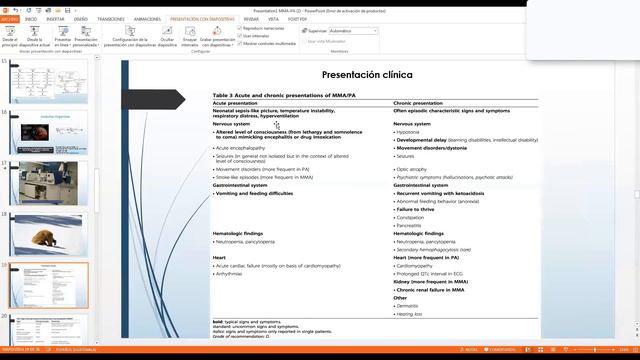640x360 pixels.
Task: Select PRESENTACIÓN CON DIAPOSITIVAS tab
Action: click(202, 19)
